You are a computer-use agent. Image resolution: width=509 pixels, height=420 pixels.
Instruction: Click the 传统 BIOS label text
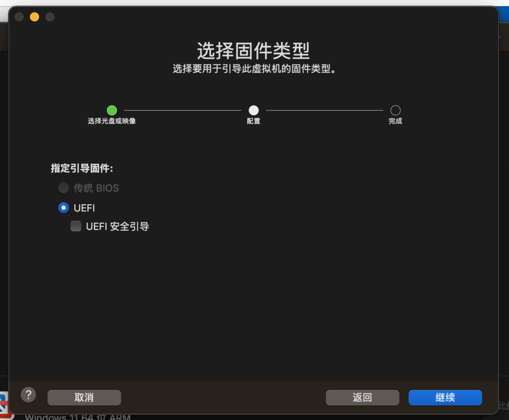96,188
